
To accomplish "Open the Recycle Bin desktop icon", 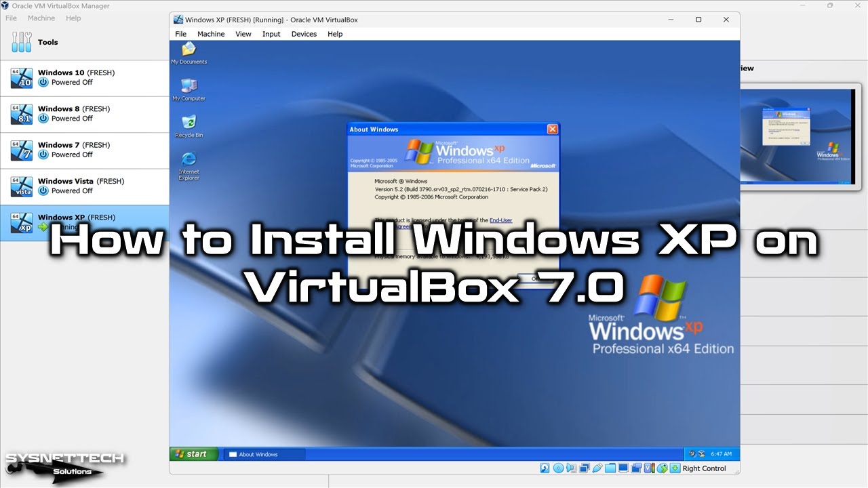I will (x=189, y=126).
